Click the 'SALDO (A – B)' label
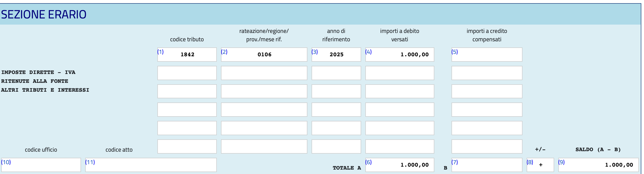The image size is (644, 174). pos(598,149)
